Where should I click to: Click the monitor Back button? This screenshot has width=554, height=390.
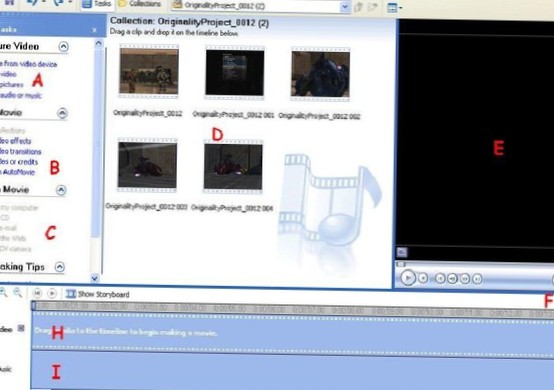(x=440, y=279)
